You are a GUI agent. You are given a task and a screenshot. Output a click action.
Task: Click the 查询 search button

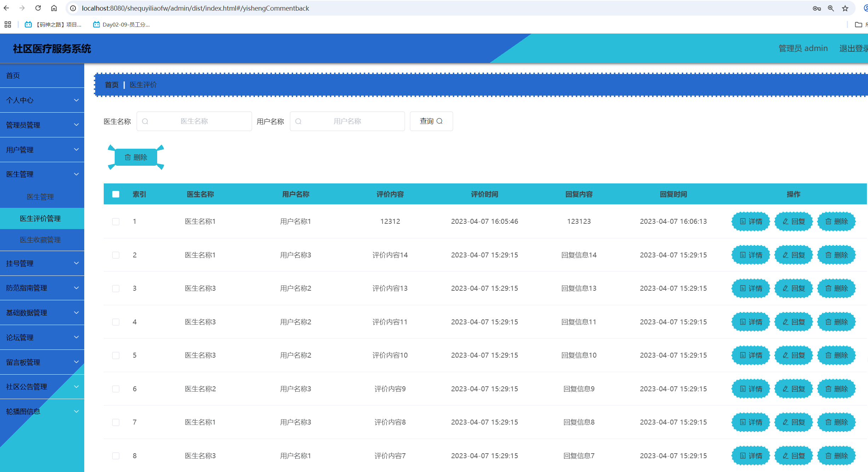[x=431, y=121]
